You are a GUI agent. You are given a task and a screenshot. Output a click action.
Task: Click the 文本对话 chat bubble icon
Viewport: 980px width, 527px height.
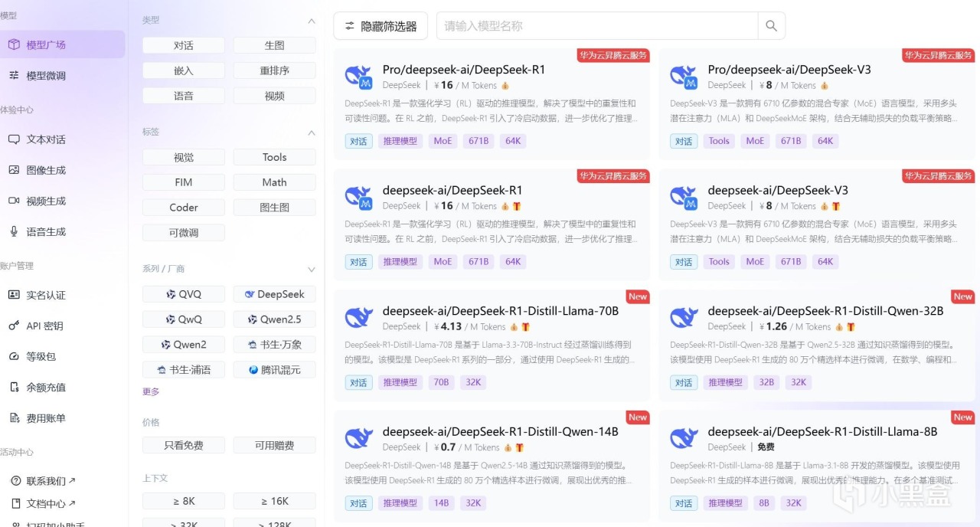click(x=14, y=139)
